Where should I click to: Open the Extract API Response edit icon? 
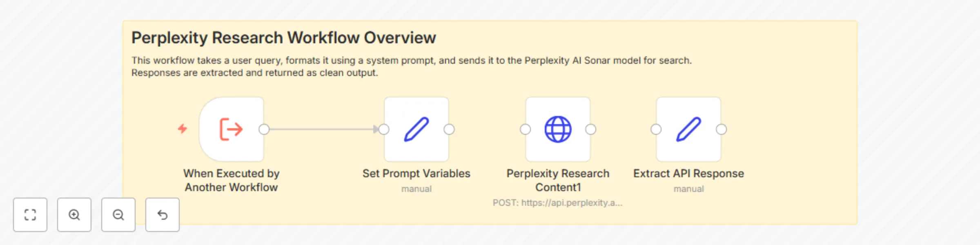tap(689, 129)
